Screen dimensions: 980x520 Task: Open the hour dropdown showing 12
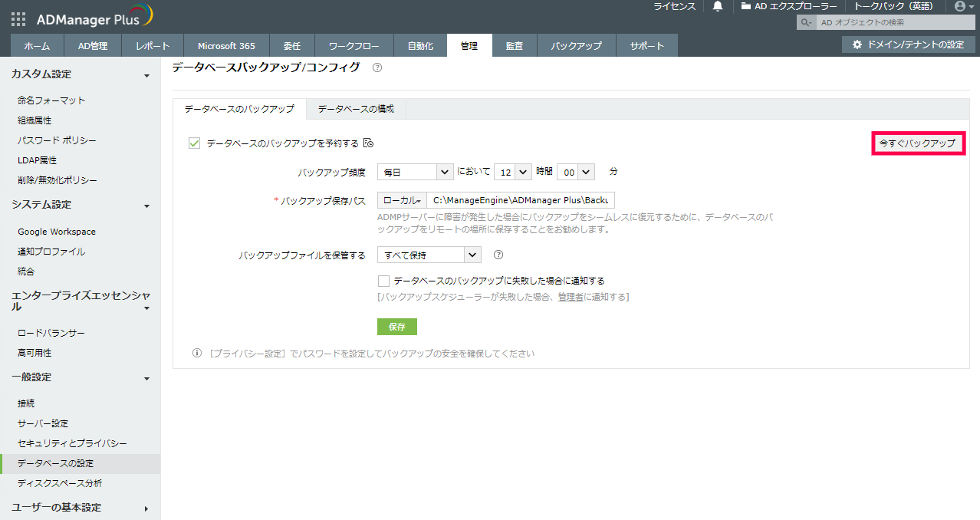(513, 173)
